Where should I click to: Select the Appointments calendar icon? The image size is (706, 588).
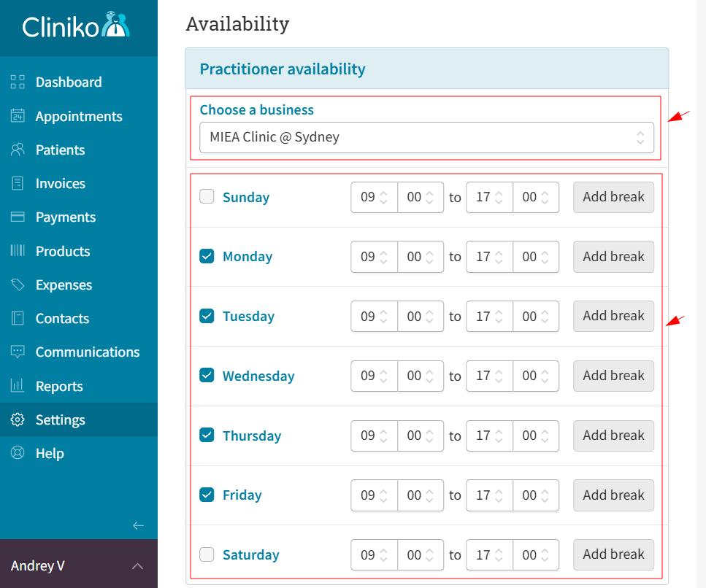[18, 116]
